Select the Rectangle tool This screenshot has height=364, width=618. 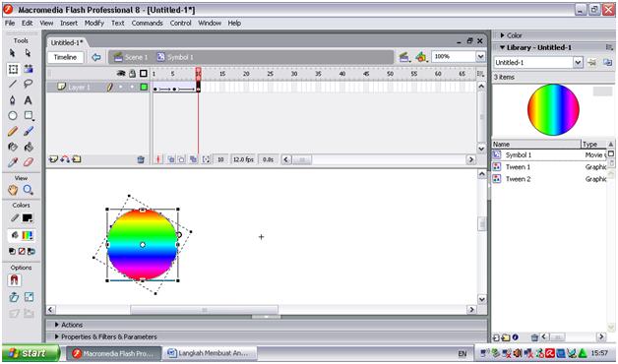point(29,115)
